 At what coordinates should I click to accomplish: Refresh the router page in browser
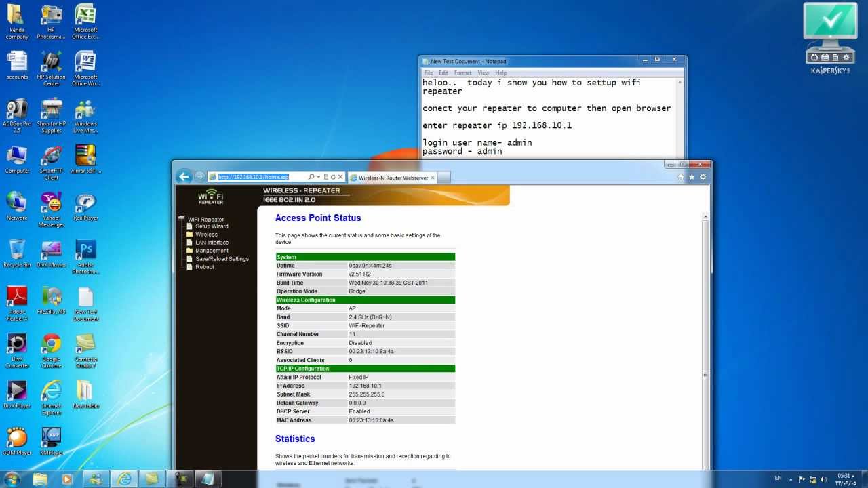[x=333, y=177]
